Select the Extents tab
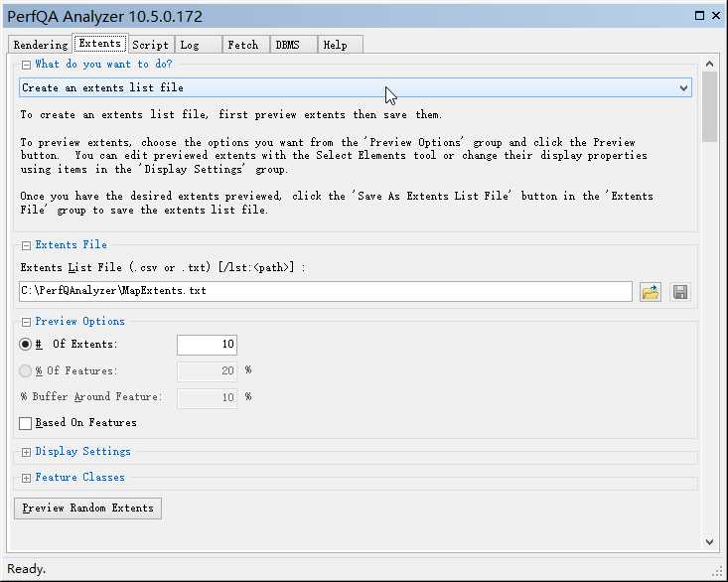Viewport: 728px width, 582px height. tap(100, 43)
